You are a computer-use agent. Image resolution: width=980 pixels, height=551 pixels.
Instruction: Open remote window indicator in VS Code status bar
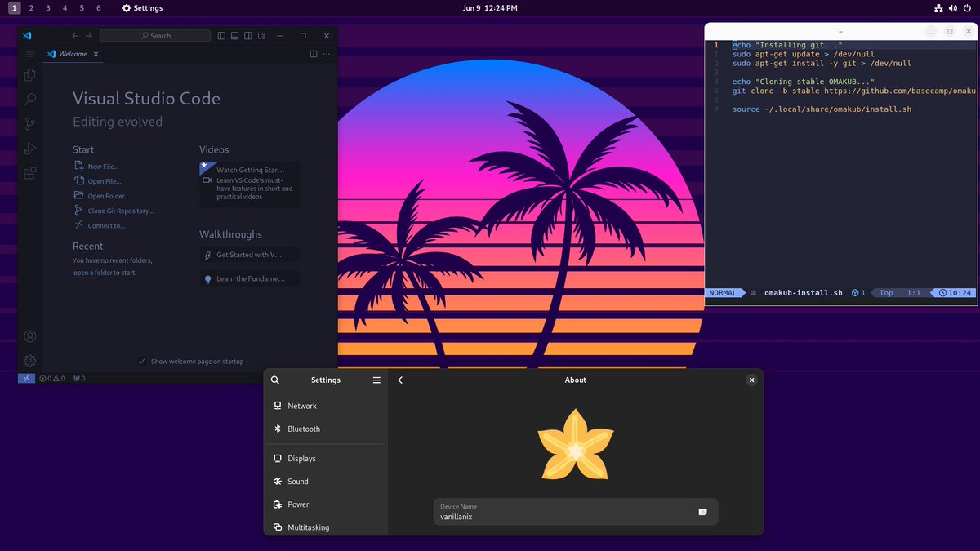click(26, 378)
